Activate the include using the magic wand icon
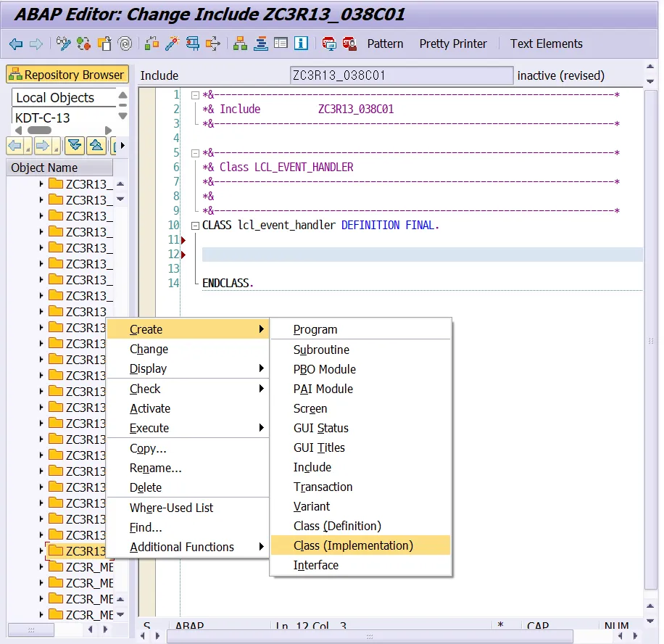 pos(173,44)
